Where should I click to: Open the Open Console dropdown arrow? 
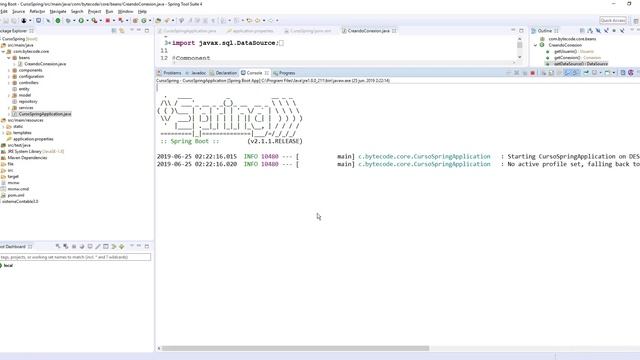(613, 73)
